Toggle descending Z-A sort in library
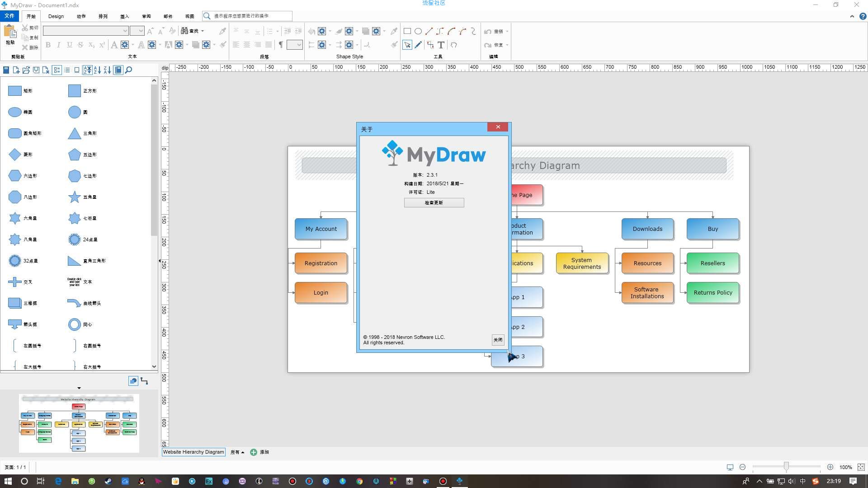The height and width of the screenshot is (488, 868). [x=107, y=70]
